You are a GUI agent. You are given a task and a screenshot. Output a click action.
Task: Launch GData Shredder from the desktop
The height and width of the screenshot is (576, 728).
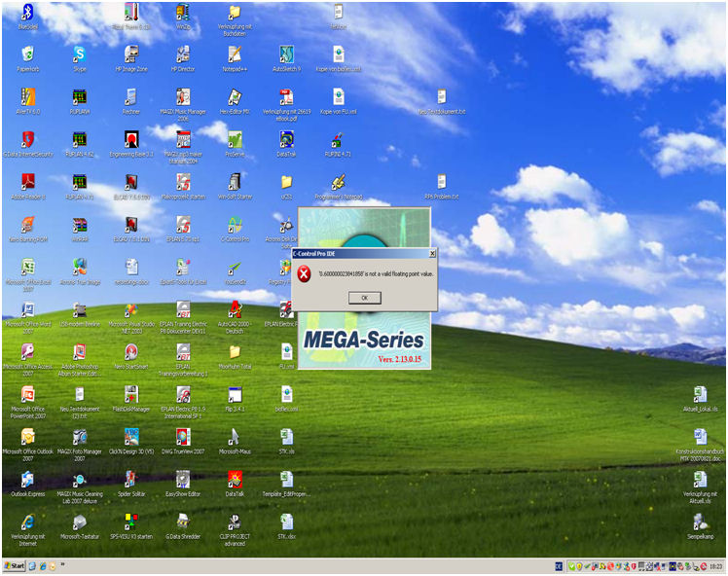coord(183,522)
